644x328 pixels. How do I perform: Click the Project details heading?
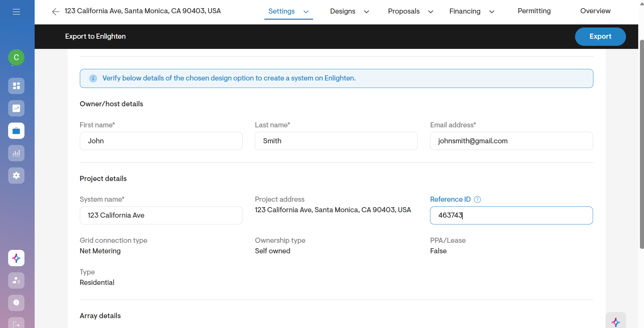(x=103, y=179)
